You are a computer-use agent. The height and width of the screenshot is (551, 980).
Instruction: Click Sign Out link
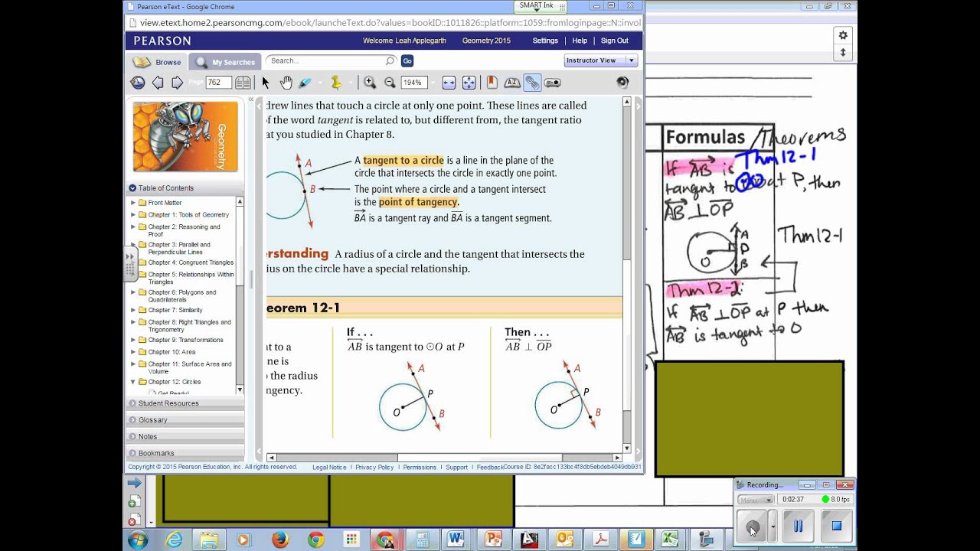pos(614,41)
